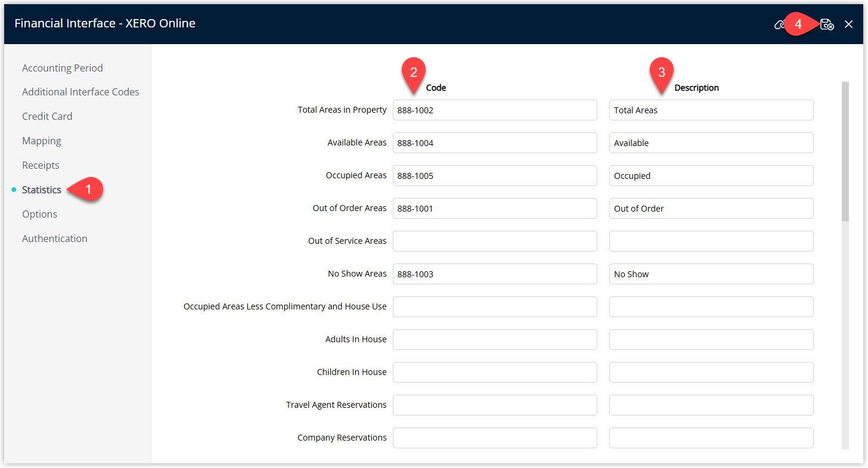Click No Show Areas description field
868x468 pixels.
(711, 274)
